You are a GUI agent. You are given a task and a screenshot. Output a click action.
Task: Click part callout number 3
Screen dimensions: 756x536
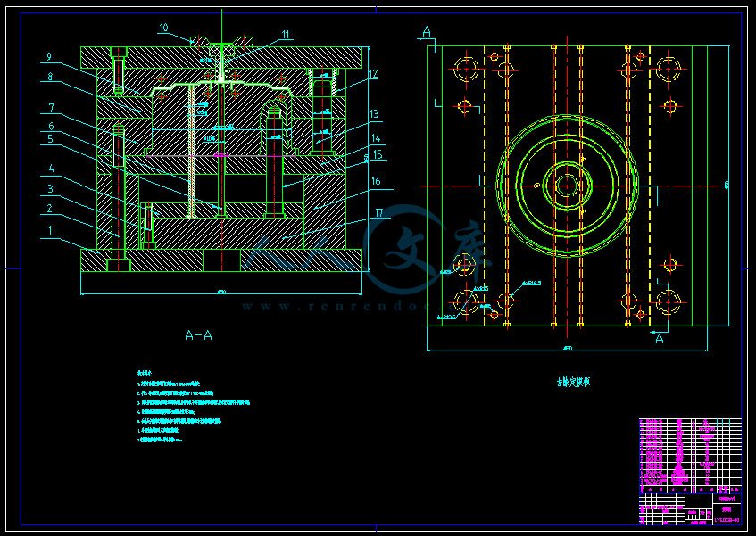point(51,188)
